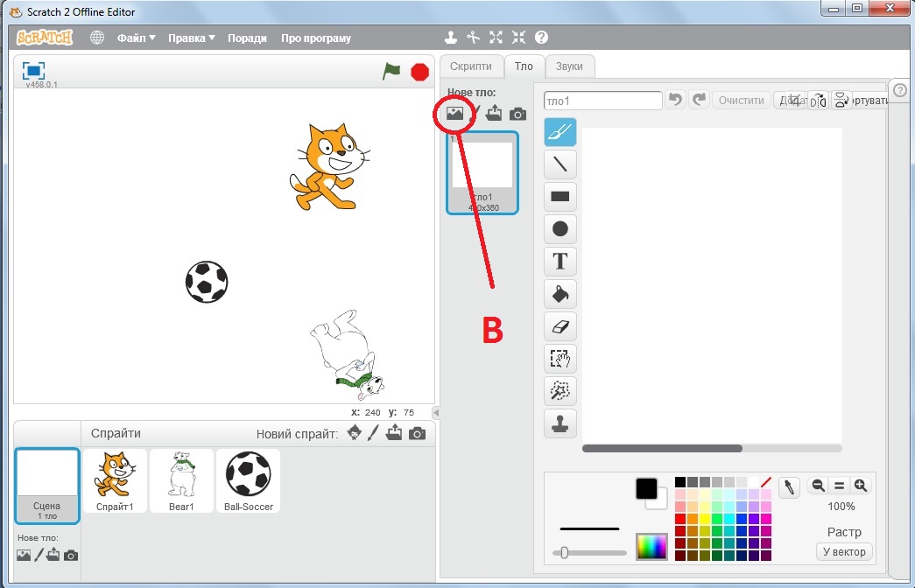
Task: Select the Ball-Soccer sprite thumbnail
Action: pos(248,480)
